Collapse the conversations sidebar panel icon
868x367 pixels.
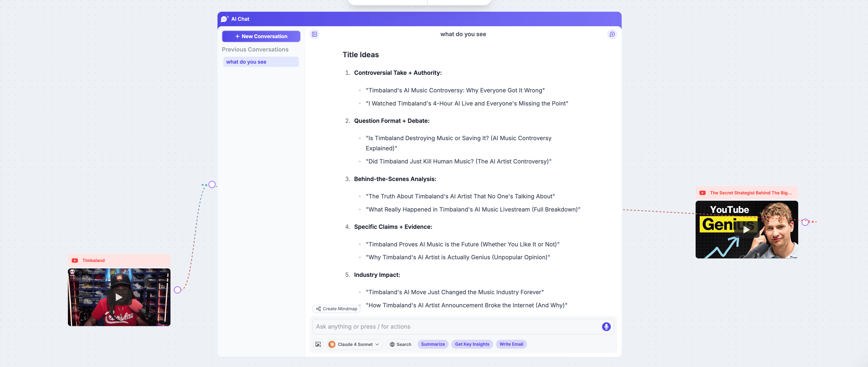315,34
